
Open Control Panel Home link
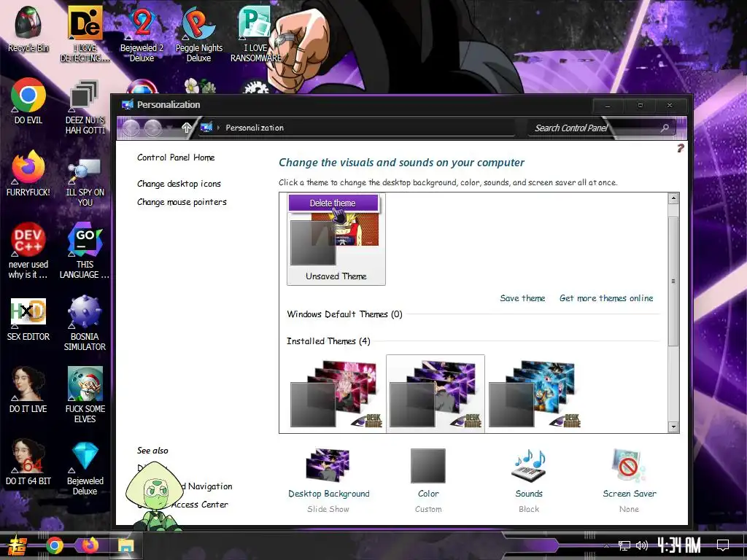tap(176, 157)
